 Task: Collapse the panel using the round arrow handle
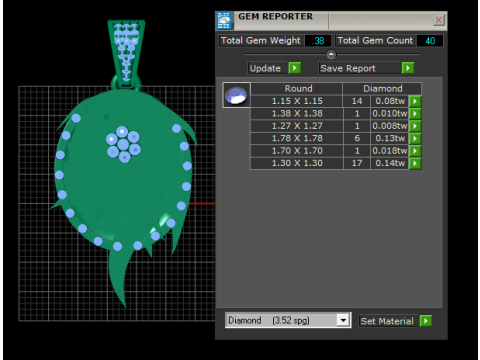coord(331,54)
